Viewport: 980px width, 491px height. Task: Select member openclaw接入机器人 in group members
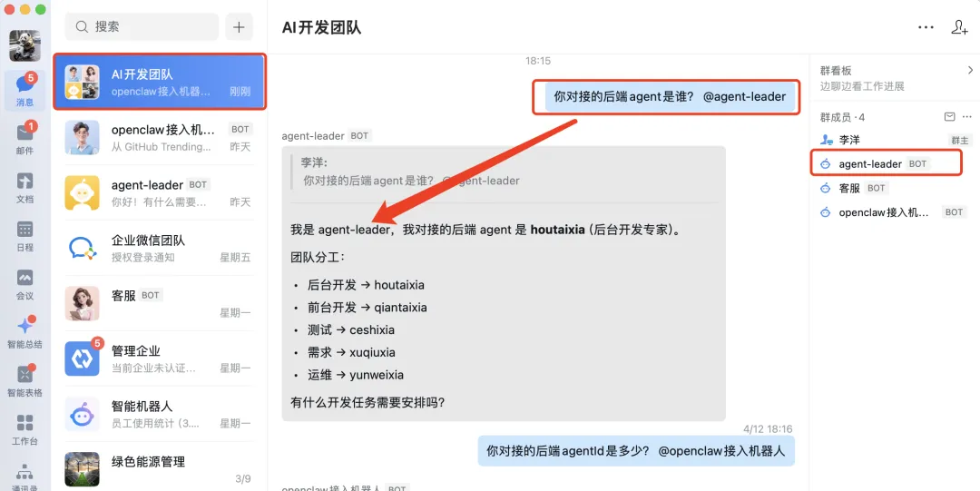tap(895, 212)
